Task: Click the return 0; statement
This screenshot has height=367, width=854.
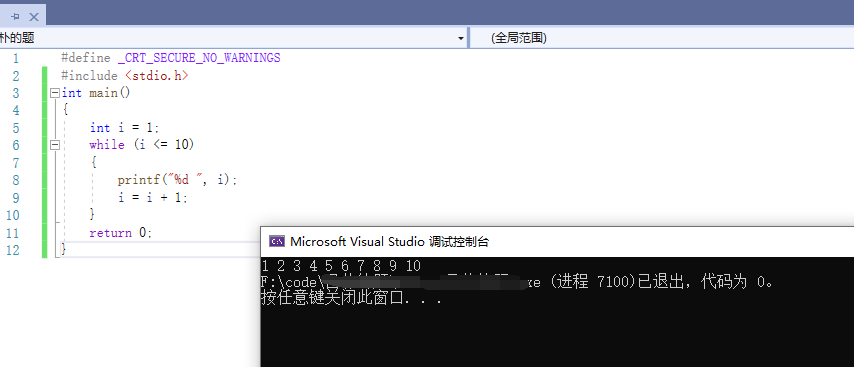Action: pyautogui.click(x=120, y=233)
